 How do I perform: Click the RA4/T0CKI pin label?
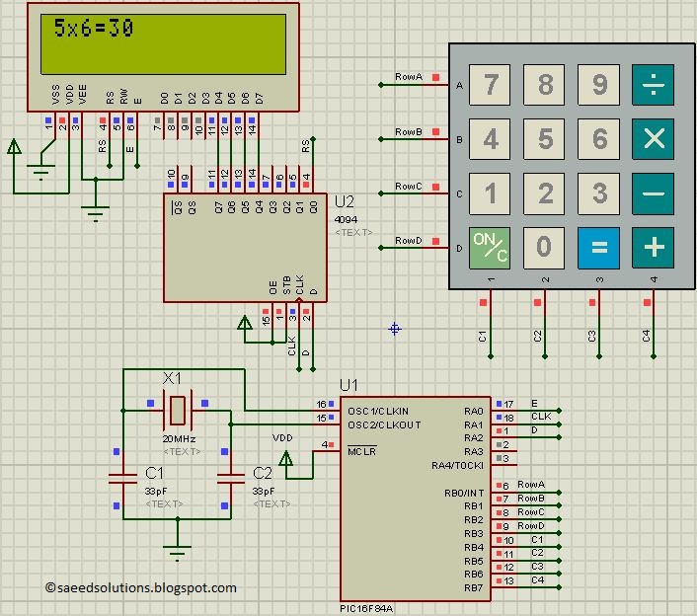coord(457,465)
